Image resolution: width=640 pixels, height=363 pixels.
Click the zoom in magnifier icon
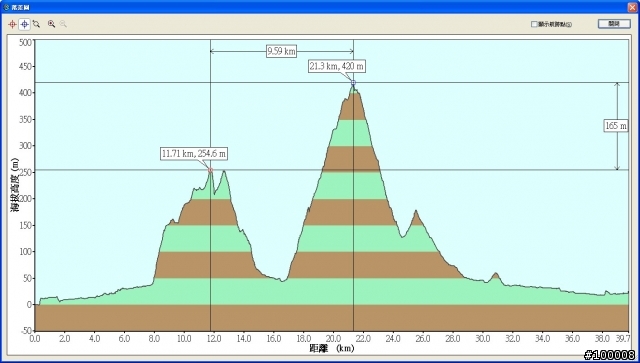coord(51,24)
